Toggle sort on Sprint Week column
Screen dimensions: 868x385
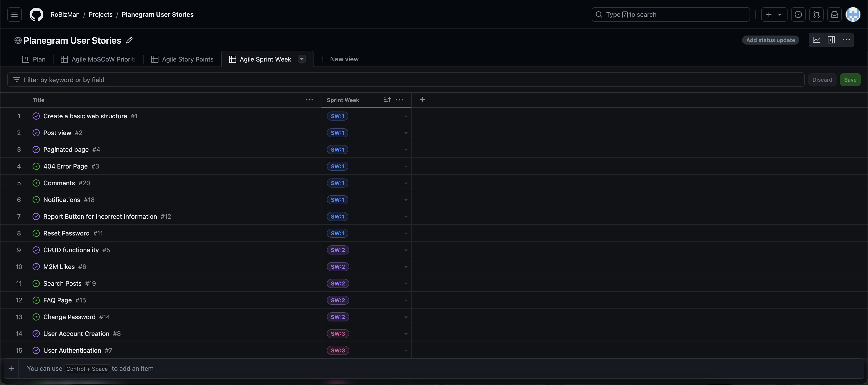(387, 100)
